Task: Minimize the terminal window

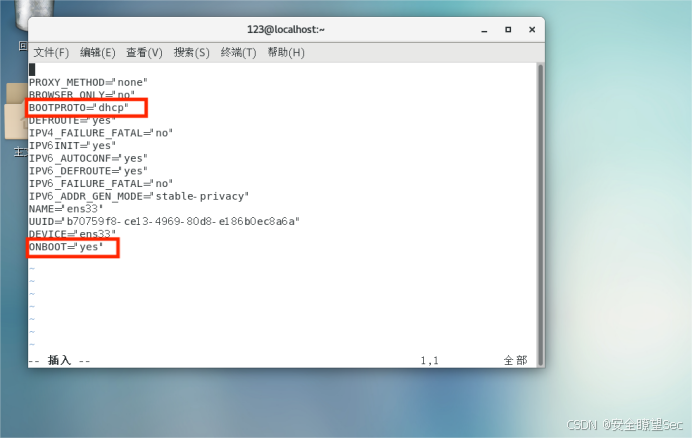Action: click(x=484, y=30)
